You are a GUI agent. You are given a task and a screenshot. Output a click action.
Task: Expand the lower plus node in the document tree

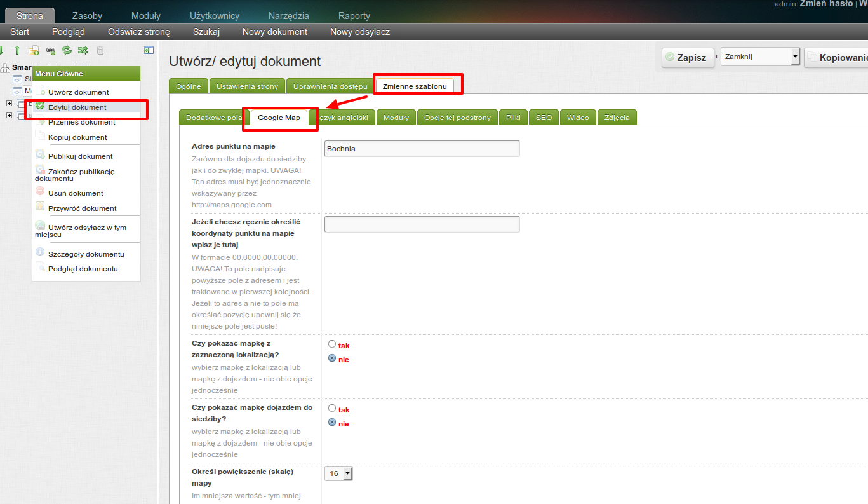[x=9, y=115]
